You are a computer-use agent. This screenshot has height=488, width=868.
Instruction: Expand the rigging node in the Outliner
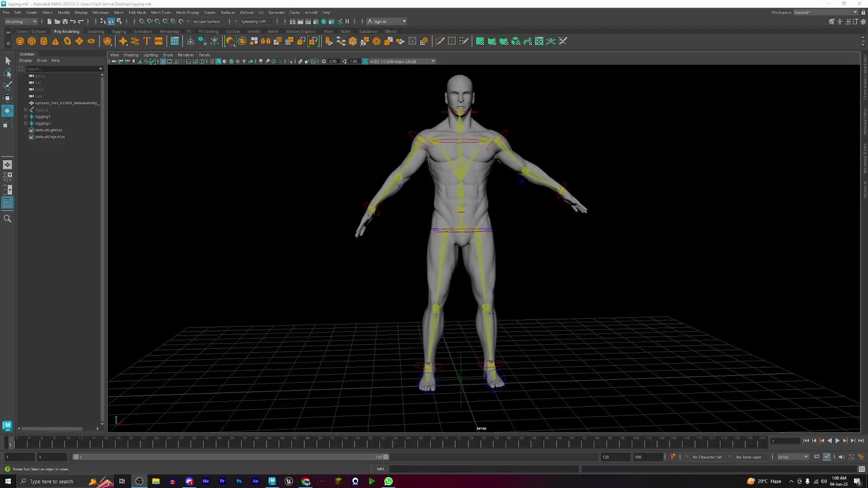(x=26, y=110)
